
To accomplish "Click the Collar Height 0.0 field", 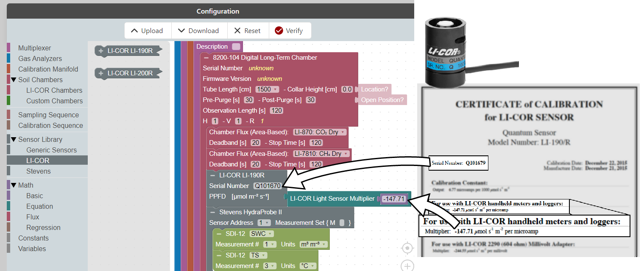I will 347,89.
